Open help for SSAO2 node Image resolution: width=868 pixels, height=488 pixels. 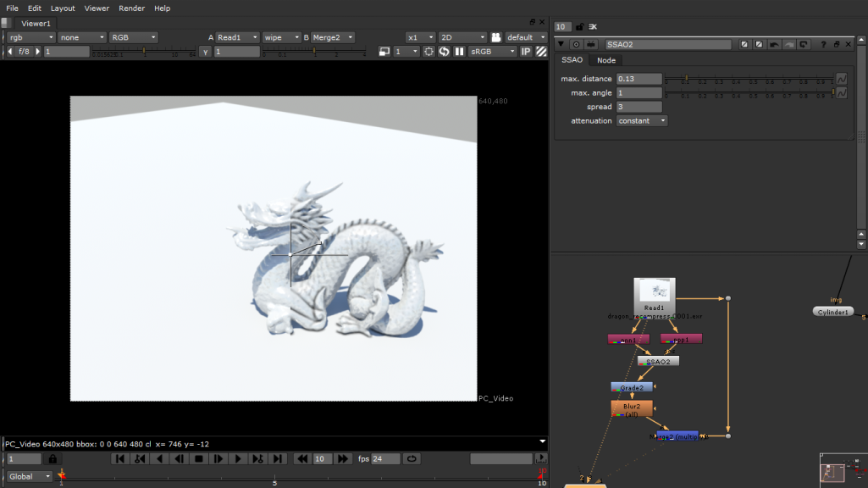(823, 44)
